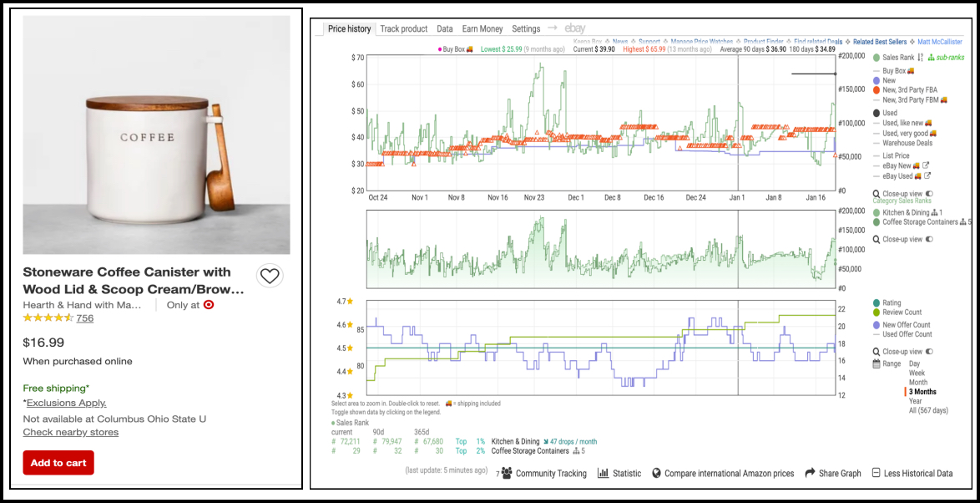Open the Statistic link
Screen dimensions: 980x503
tap(627, 474)
